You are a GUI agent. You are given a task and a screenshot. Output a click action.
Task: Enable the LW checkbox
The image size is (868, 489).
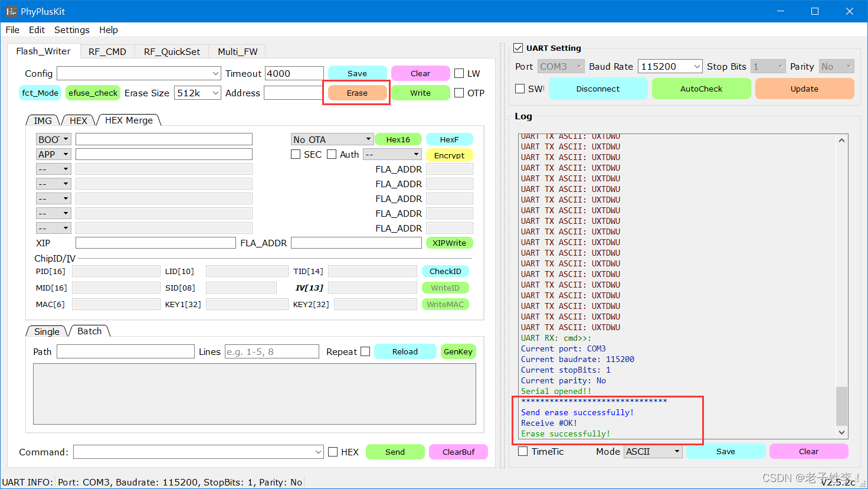[459, 73]
